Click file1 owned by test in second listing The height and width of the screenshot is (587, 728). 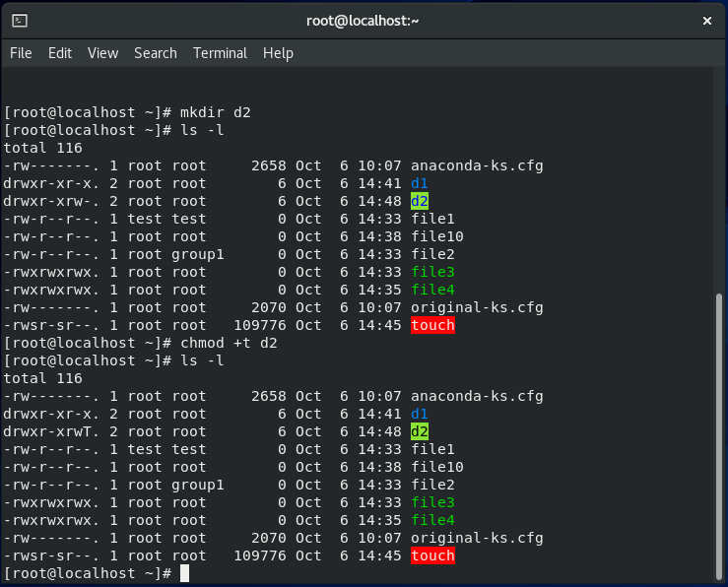click(432, 449)
